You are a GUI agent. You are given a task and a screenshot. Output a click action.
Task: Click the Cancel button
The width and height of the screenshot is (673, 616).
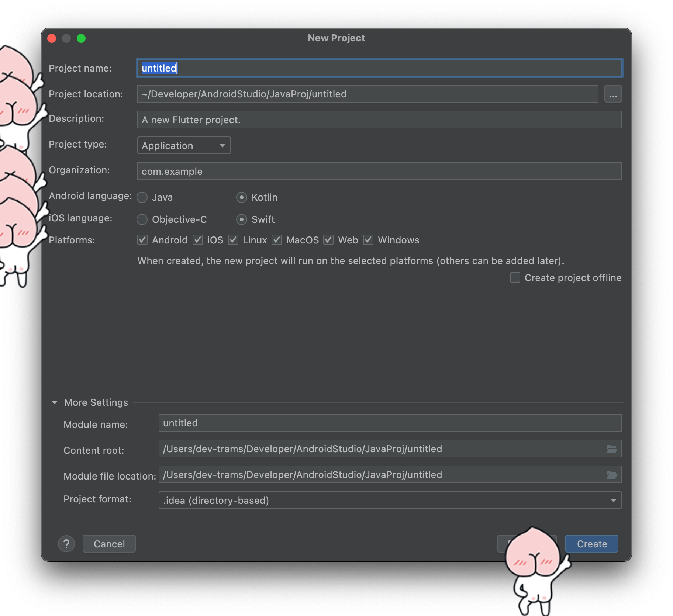109,544
